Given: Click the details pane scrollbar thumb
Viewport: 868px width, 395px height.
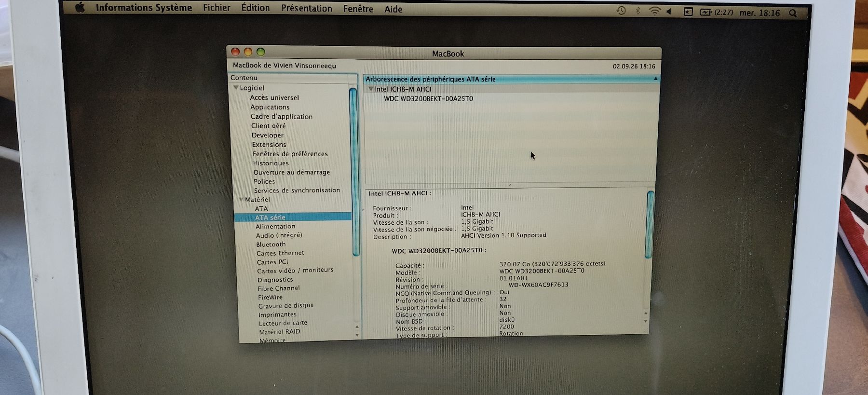Looking at the screenshot, I should coord(650,225).
